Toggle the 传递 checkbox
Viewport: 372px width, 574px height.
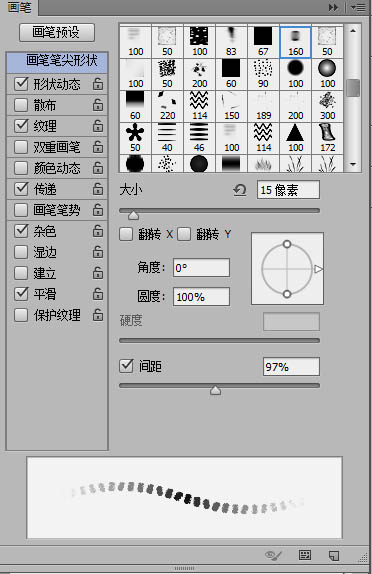tap(21, 189)
